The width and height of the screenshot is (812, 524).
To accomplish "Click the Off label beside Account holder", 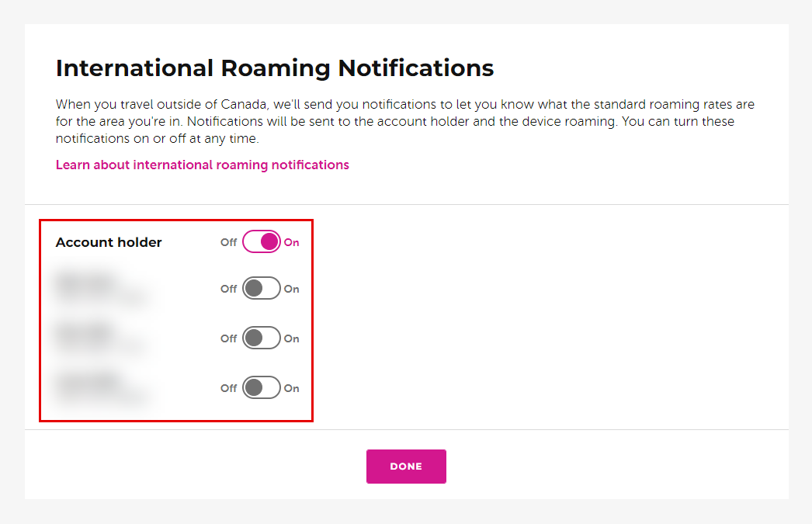I will (x=228, y=241).
